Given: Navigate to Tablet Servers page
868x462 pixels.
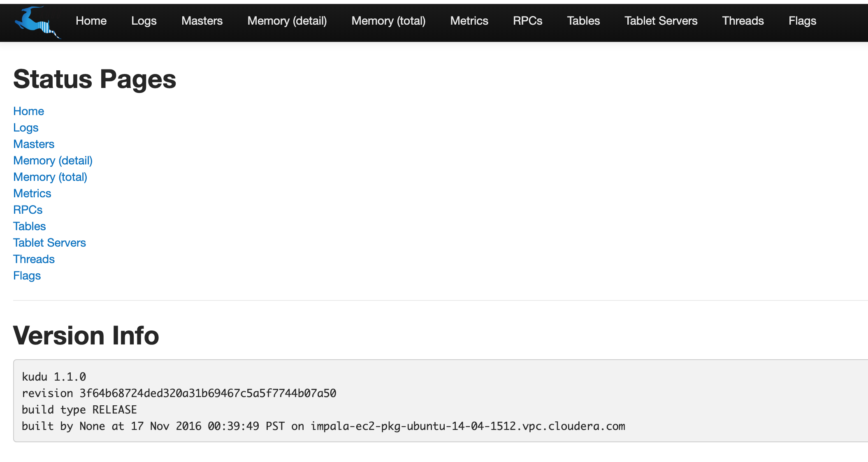Looking at the screenshot, I should click(661, 21).
